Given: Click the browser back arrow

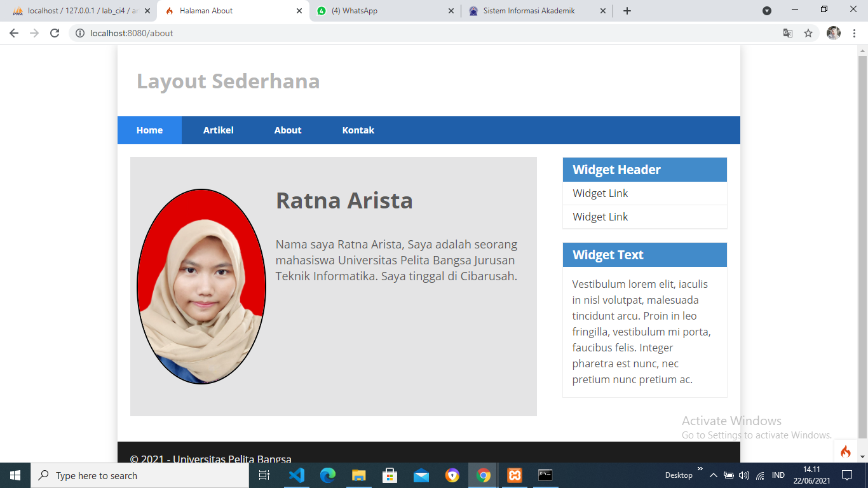Looking at the screenshot, I should 13,33.
